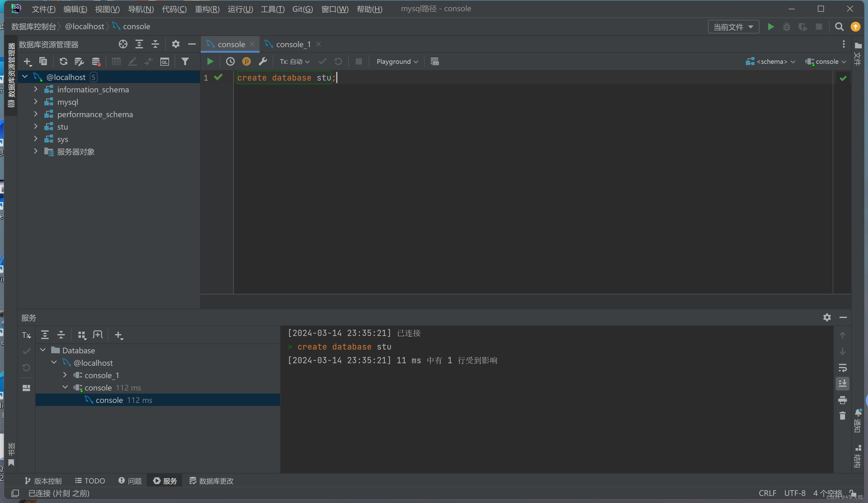
Task: Open the query console (QL) icon
Action: [x=165, y=62]
